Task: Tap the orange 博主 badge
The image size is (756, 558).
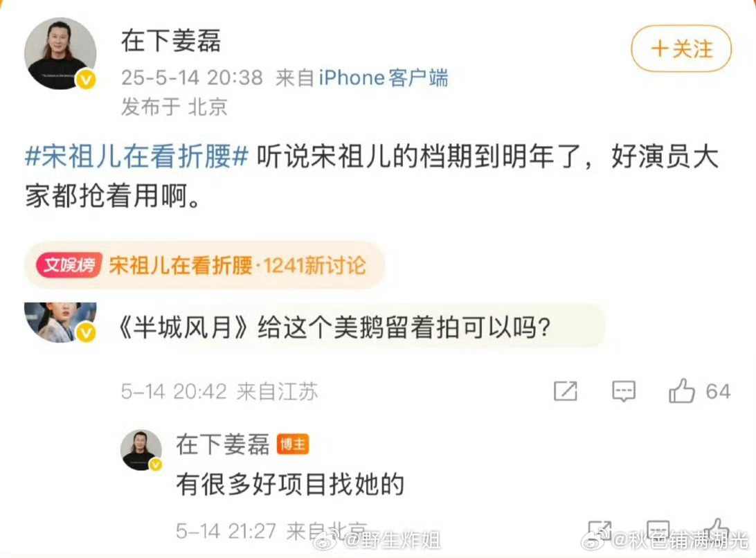Action: coord(293,444)
